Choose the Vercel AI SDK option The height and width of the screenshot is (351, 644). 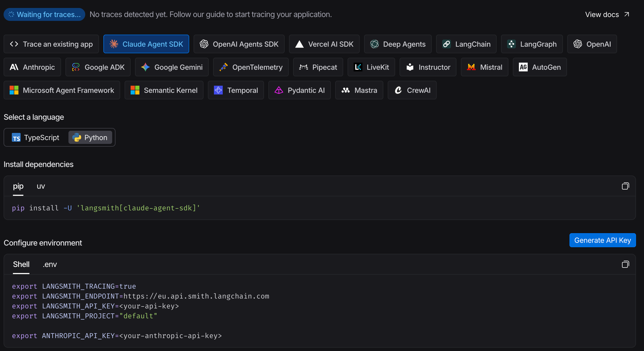pos(324,44)
